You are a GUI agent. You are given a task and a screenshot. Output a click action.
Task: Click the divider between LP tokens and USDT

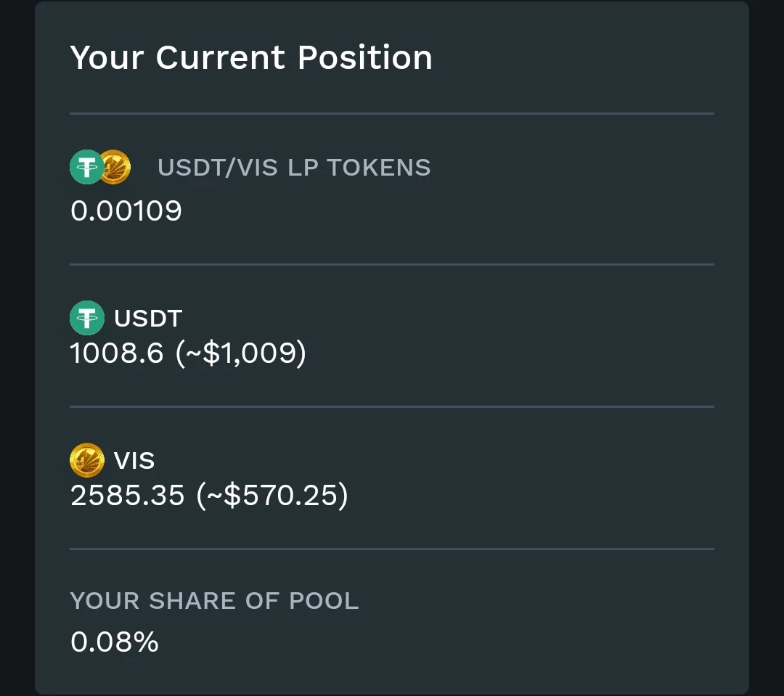[x=392, y=265]
